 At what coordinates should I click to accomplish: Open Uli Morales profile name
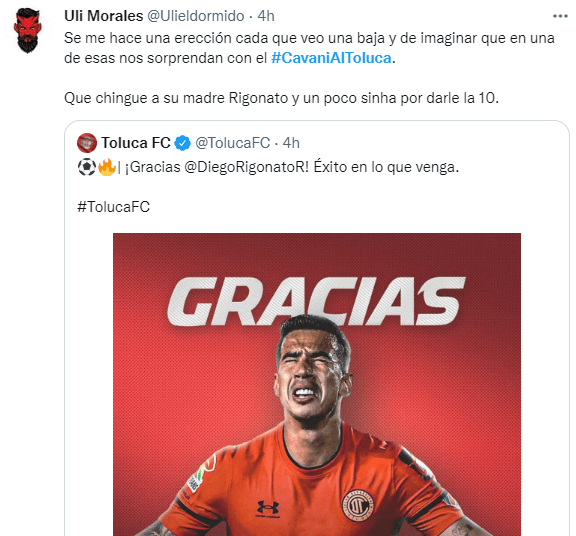(104, 16)
